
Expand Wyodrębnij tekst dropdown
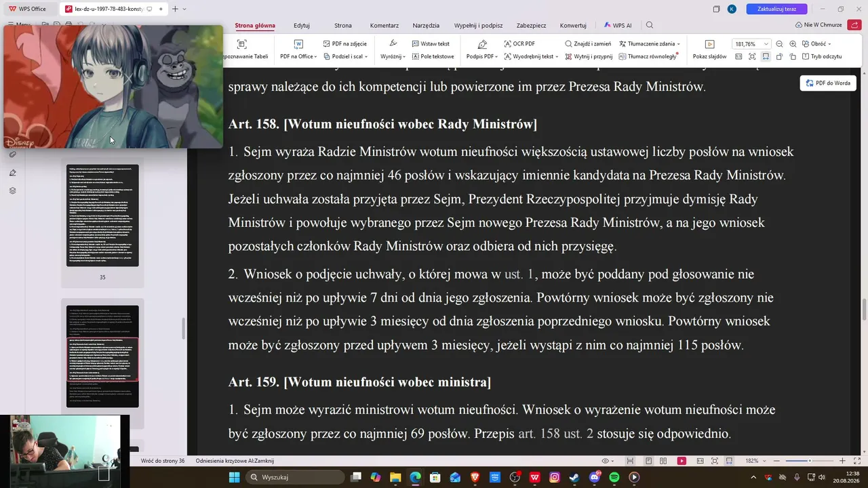click(x=557, y=57)
